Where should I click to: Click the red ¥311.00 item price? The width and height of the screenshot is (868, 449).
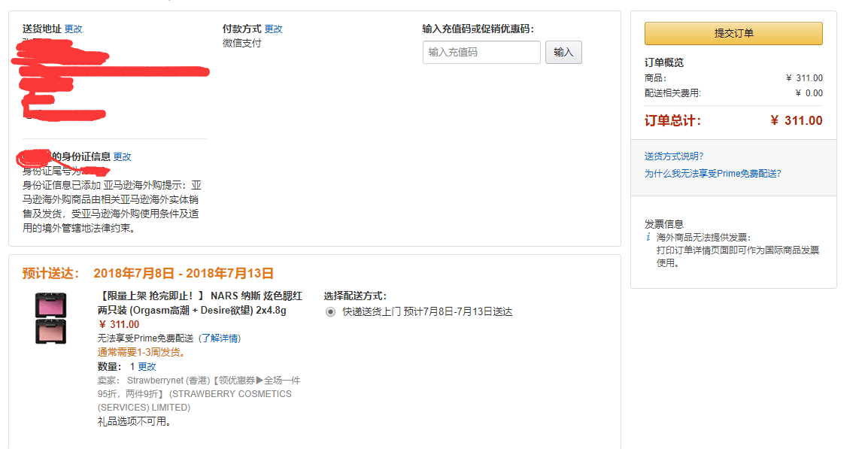click(118, 324)
